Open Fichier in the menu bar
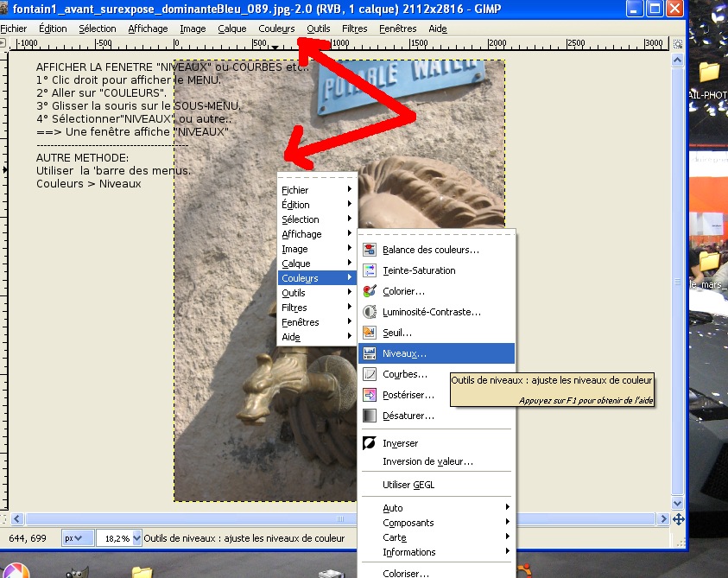This screenshot has width=728, height=578. (14, 29)
